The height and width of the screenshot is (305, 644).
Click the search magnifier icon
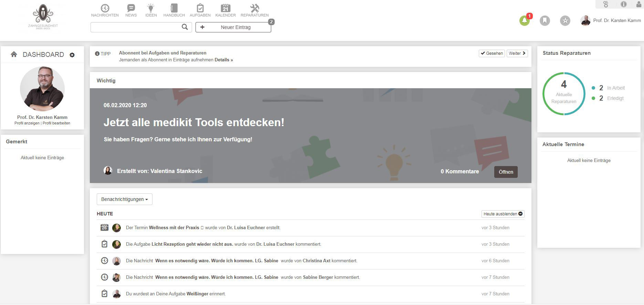pyautogui.click(x=185, y=27)
